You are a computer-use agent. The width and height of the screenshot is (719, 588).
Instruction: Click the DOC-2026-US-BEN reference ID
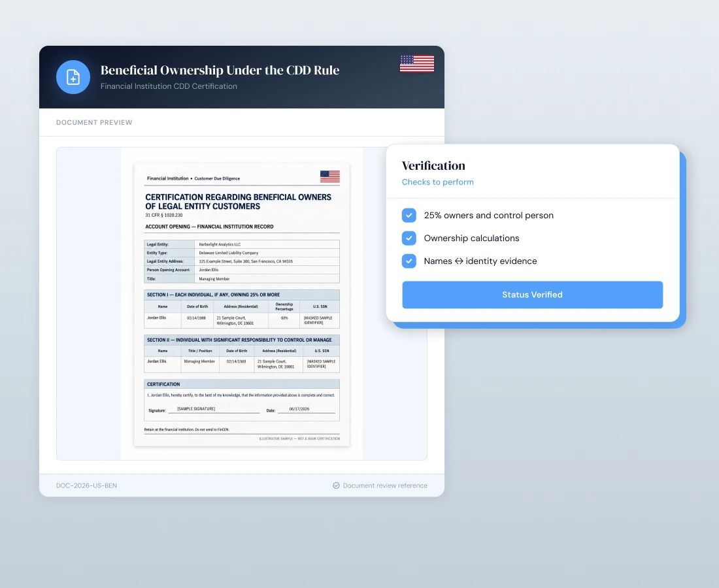point(87,485)
